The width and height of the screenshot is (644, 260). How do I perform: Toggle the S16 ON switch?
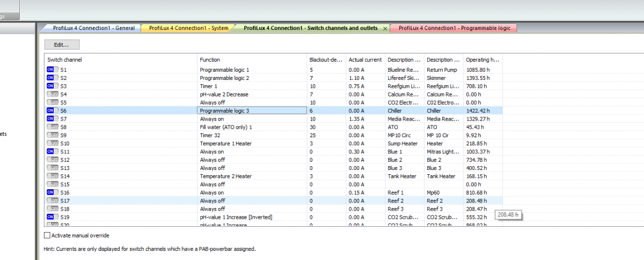[52, 192]
